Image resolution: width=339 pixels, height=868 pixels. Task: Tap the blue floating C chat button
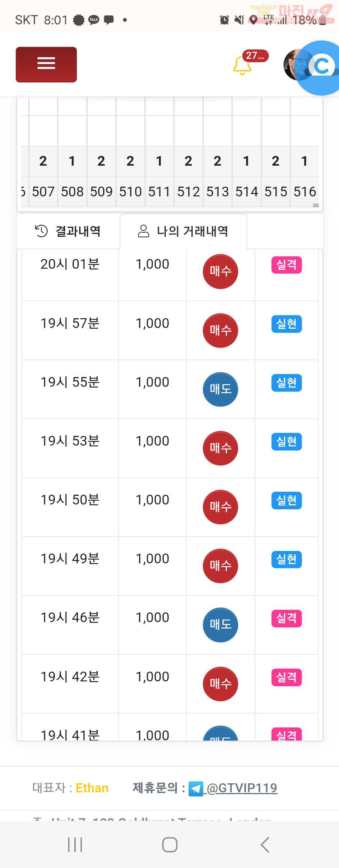click(x=321, y=67)
